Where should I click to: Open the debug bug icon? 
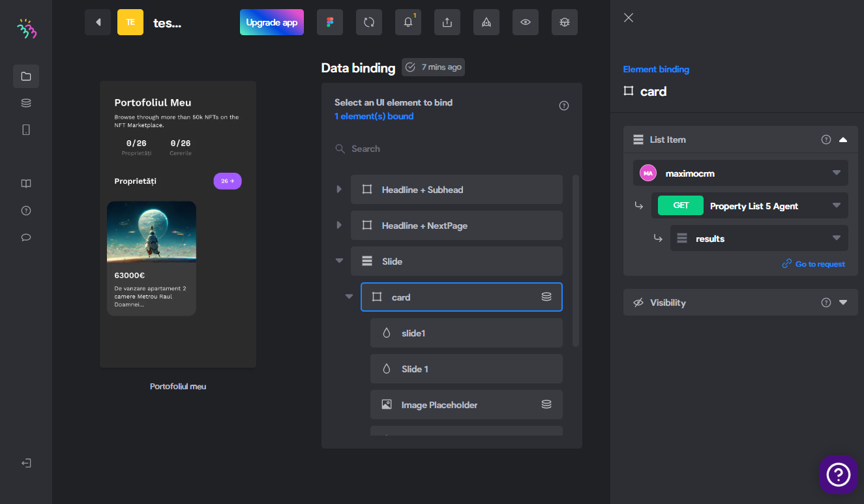click(565, 22)
